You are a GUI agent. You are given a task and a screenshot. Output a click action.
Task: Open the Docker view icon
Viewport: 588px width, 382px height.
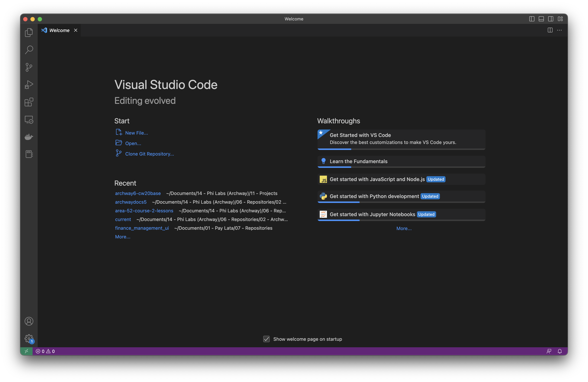(29, 137)
